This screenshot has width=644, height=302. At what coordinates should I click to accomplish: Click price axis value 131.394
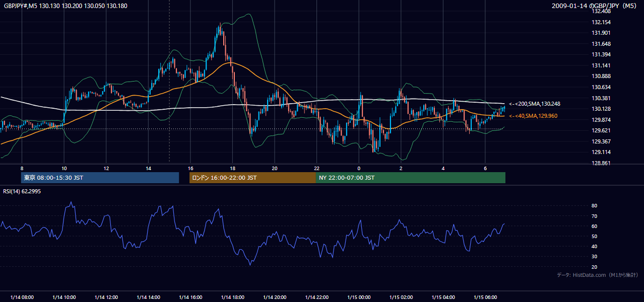click(x=602, y=54)
